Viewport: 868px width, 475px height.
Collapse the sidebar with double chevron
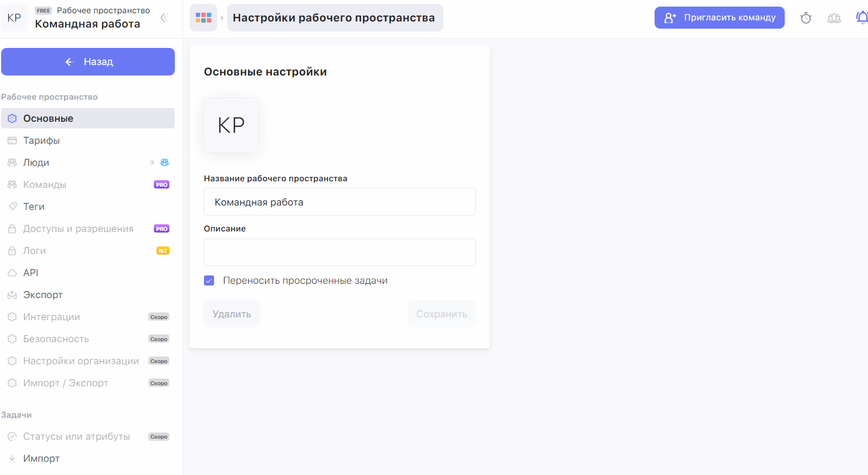tap(164, 18)
